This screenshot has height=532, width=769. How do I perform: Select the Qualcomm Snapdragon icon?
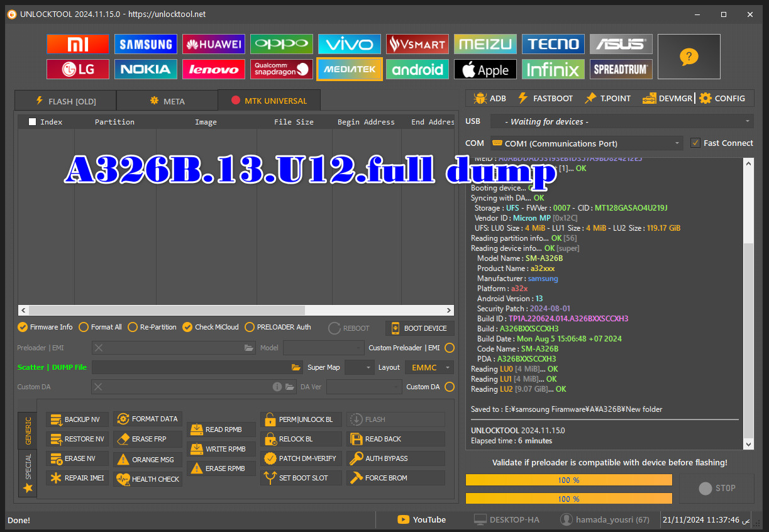pos(282,69)
